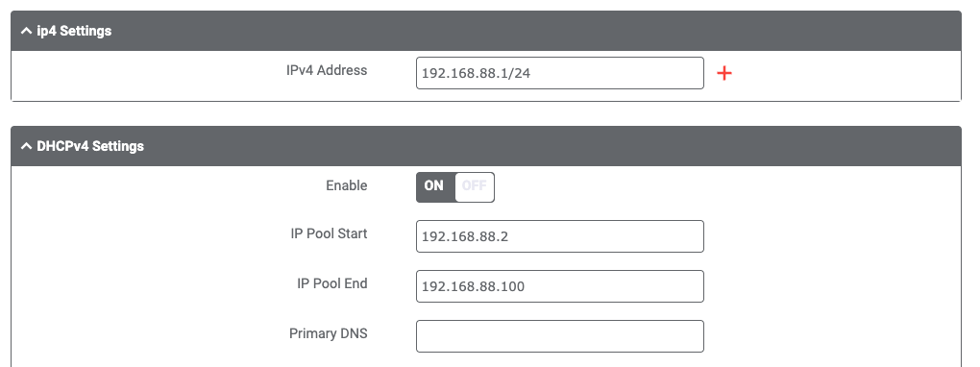Focus the IPv4 Address input field
The image size is (980, 367).
coord(560,73)
